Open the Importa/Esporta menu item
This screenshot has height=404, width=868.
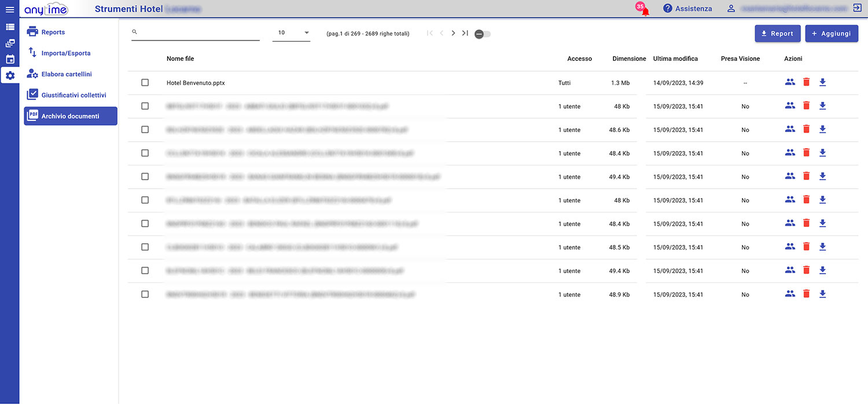point(65,53)
